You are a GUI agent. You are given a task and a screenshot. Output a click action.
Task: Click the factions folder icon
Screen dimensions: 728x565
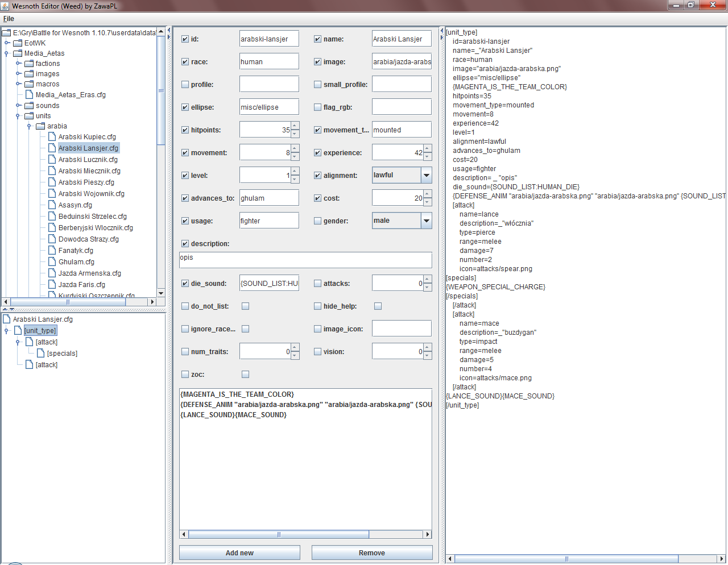point(29,64)
